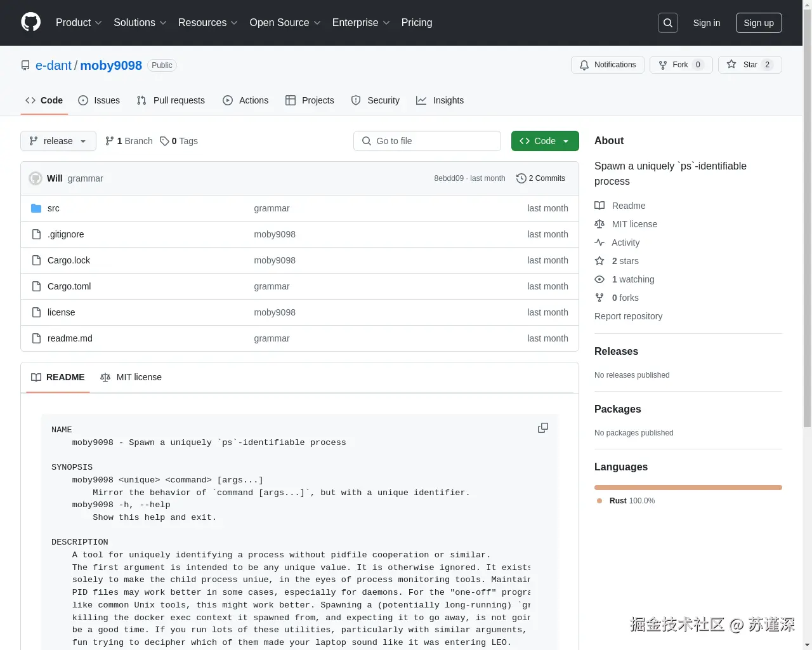Expand the Solutions menu
Screen dimensions: 812x650
140,23
